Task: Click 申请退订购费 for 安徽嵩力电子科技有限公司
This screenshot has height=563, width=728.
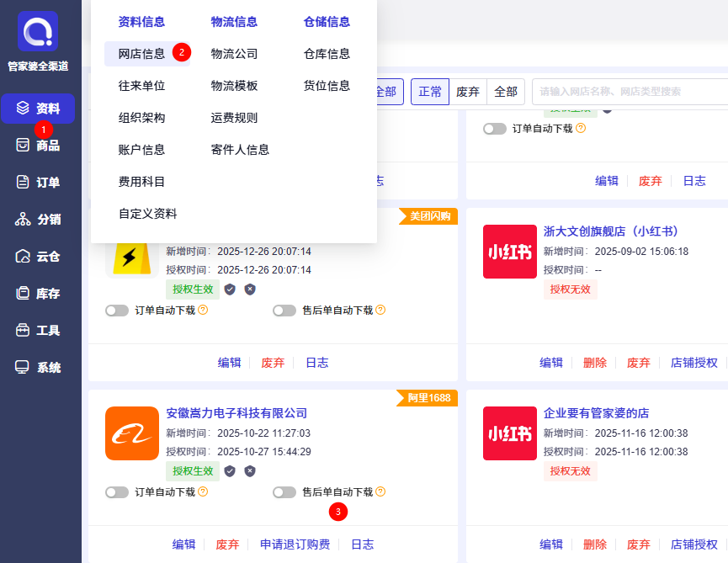Action: click(295, 544)
